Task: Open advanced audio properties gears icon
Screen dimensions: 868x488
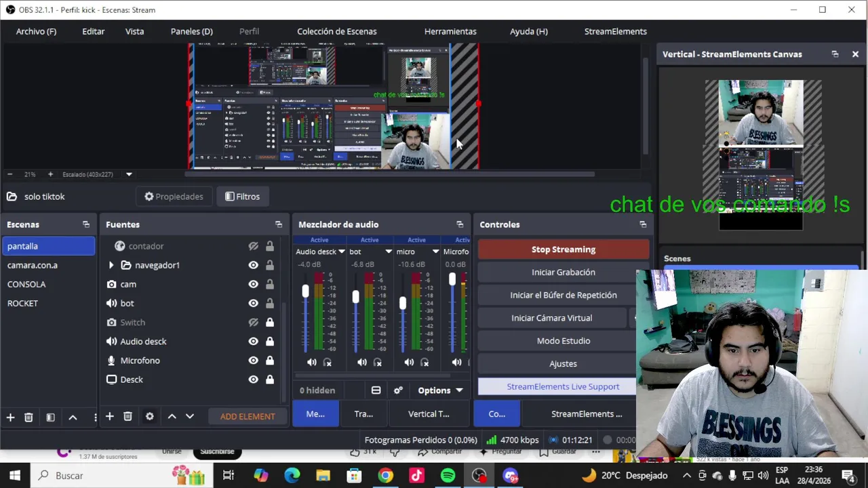Action: (x=398, y=390)
